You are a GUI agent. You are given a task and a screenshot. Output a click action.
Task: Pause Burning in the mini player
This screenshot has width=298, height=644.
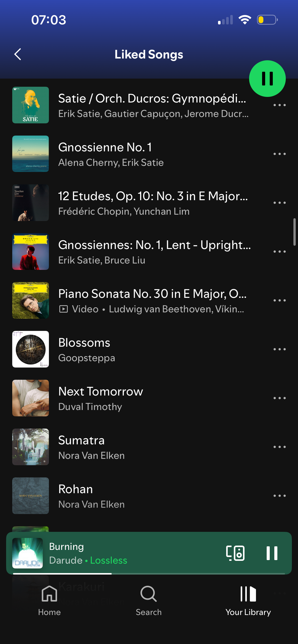(272, 553)
